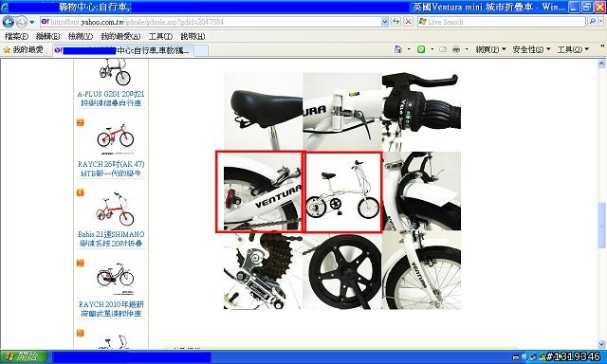
Task: Click the page scrollbar up arrow
Action: (x=601, y=64)
